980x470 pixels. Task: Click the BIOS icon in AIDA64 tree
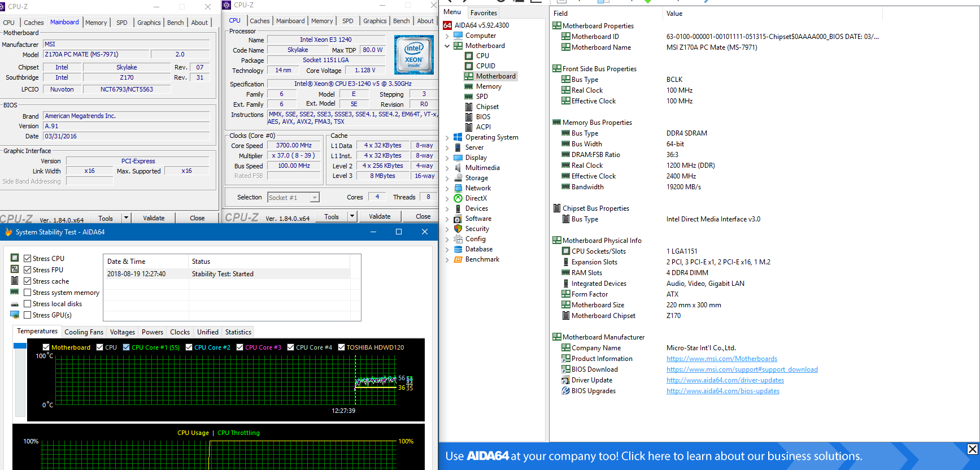[469, 117]
